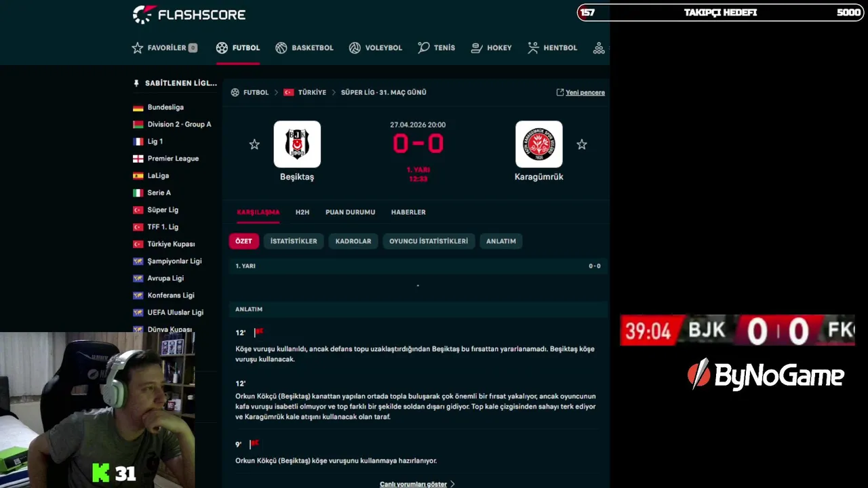Open Division 2 - Group A league
Viewport: 868px width, 488px height.
[179, 124]
